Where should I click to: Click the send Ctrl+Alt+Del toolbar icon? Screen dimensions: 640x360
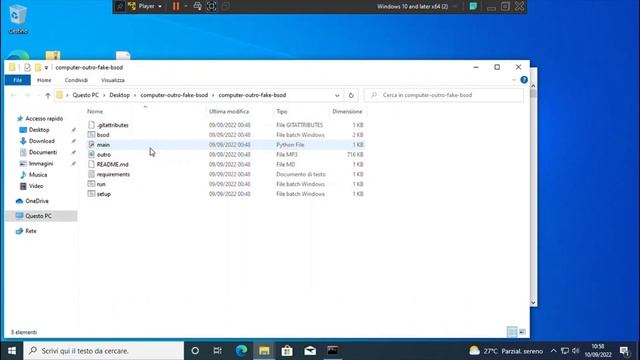tap(198, 6)
